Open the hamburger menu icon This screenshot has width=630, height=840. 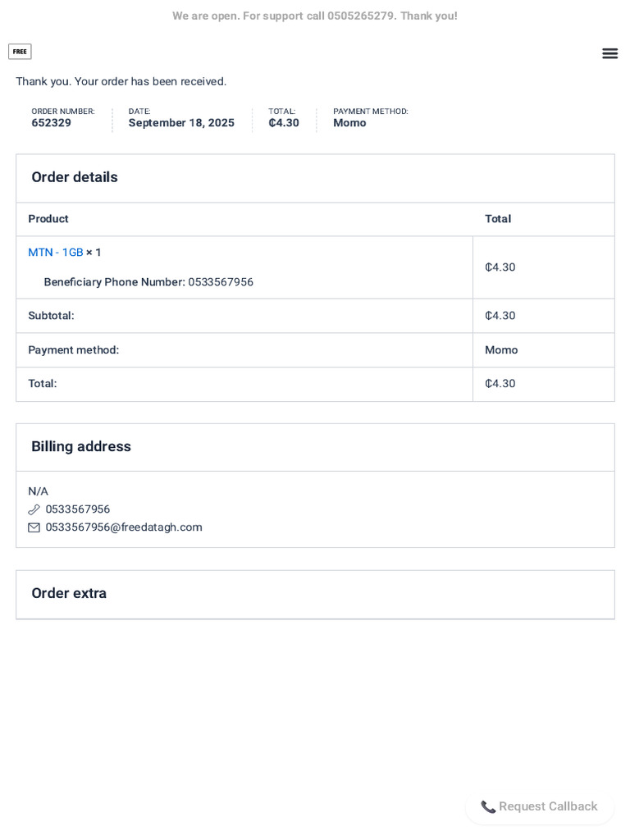(x=609, y=53)
